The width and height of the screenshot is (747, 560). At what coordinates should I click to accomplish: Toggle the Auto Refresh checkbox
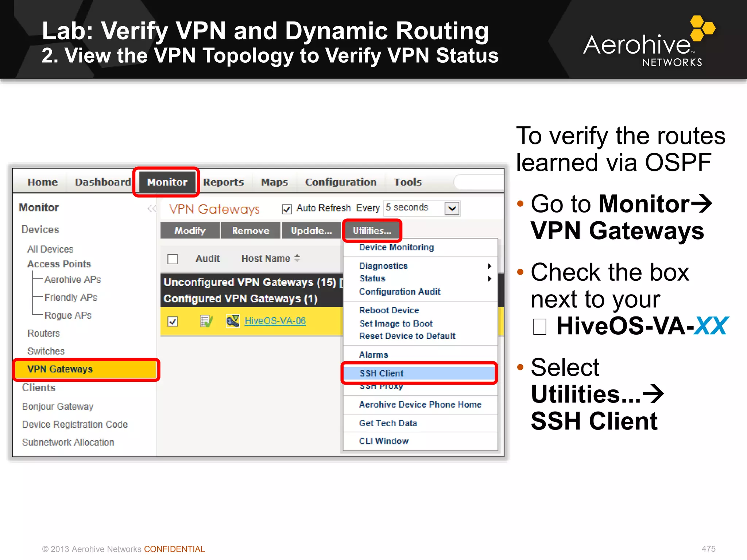tap(287, 209)
